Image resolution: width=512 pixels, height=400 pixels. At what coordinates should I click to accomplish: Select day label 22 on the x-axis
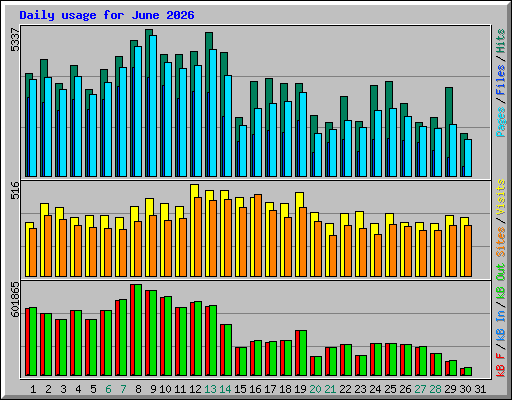pyautogui.click(x=345, y=389)
